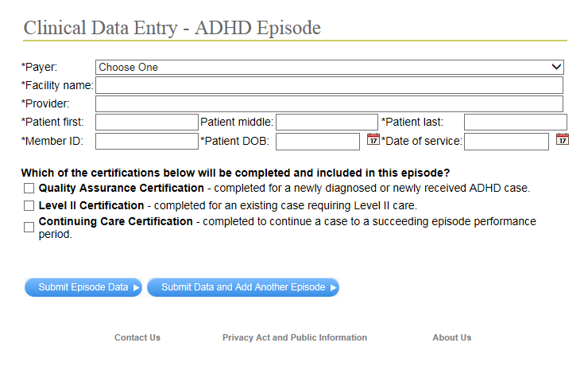This screenshot has width=588, height=366.
Task: Check the Quality Assurance Certification box
Action: coord(29,189)
